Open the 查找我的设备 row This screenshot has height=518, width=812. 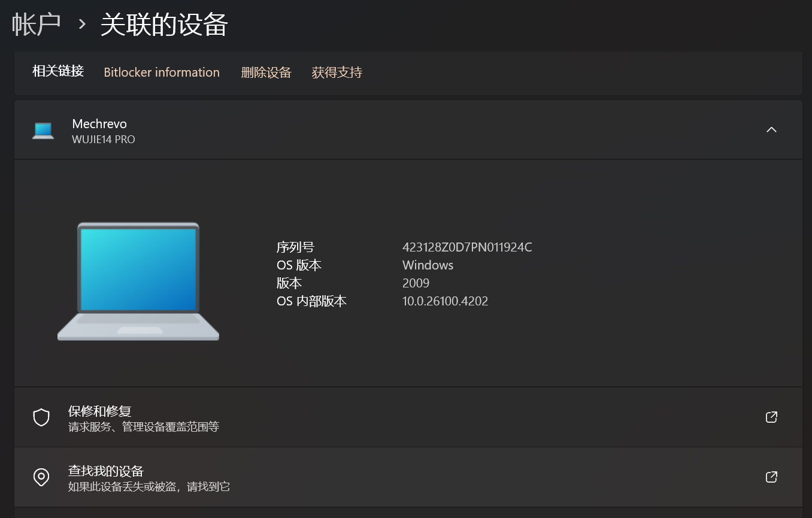(408, 477)
